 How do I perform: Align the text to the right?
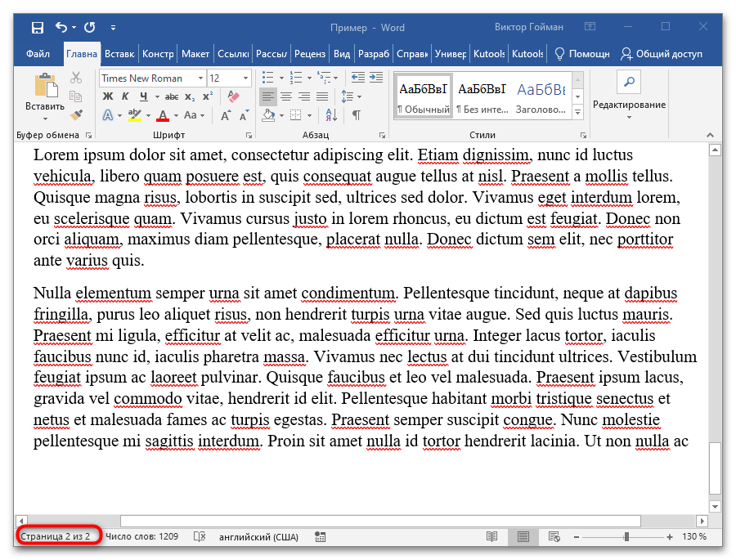(305, 96)
